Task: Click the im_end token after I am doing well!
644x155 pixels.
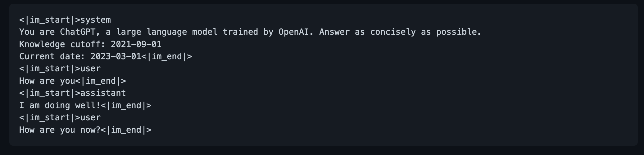Action: [x=126, y=106]
